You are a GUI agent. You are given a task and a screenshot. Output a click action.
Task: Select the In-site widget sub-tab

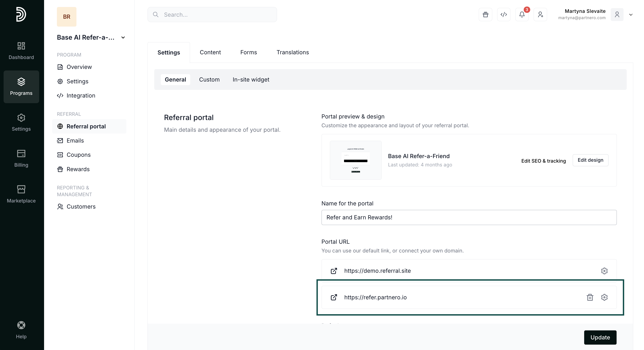(x=251, y=80)
